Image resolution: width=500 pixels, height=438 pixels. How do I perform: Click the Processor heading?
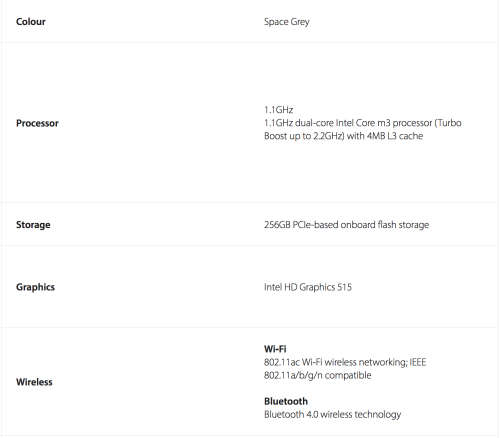pyautogui.click(x=37, y=123)
